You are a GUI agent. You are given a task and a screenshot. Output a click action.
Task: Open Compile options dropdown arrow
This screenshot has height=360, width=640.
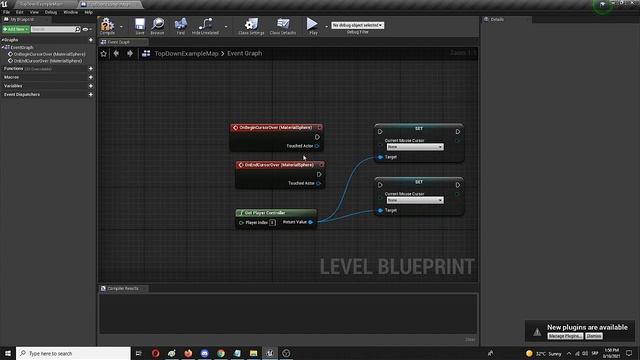pos(121,27)
